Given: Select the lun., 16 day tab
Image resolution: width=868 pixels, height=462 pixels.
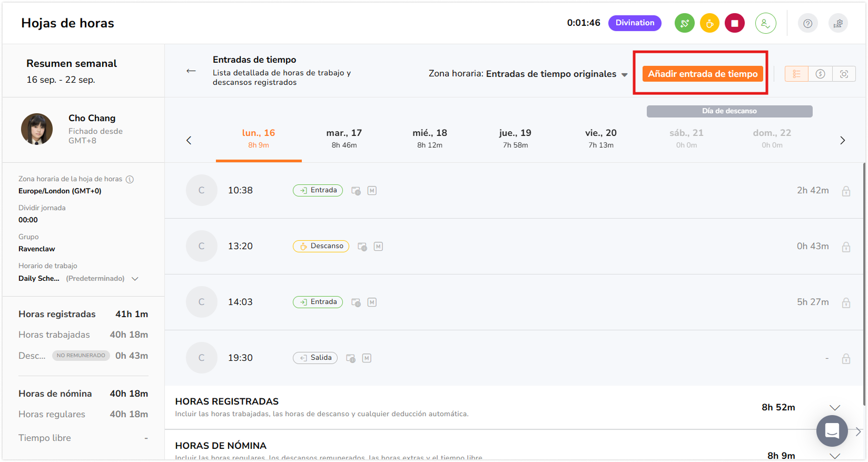Looking at the screenshot, I should point(259,139).
